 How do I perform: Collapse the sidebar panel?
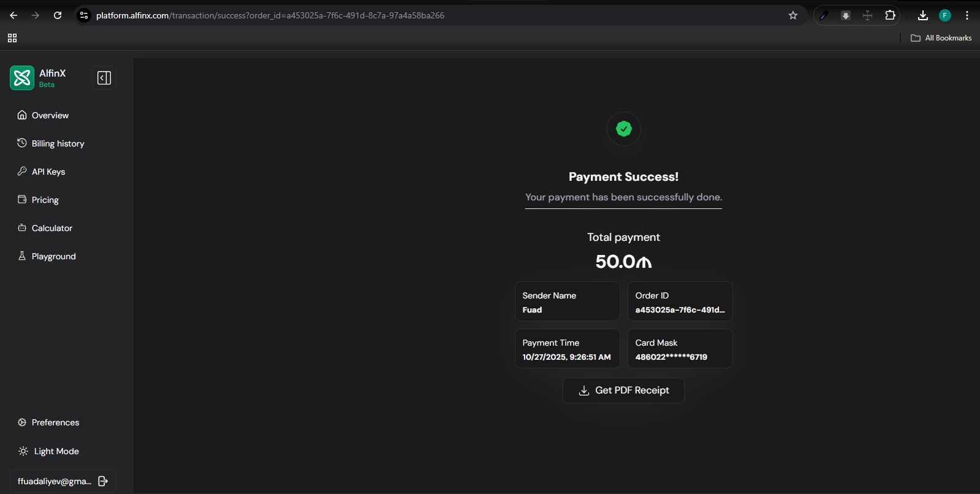pyautogui.click(x=104, y=78)
